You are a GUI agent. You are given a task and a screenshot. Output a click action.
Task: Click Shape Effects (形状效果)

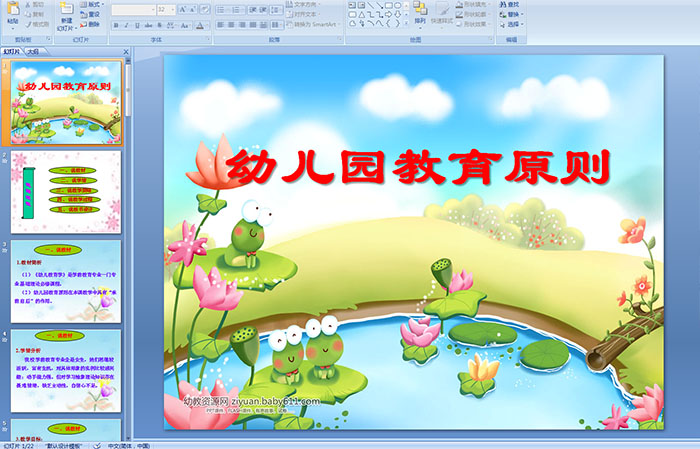[x=472, y=24]
